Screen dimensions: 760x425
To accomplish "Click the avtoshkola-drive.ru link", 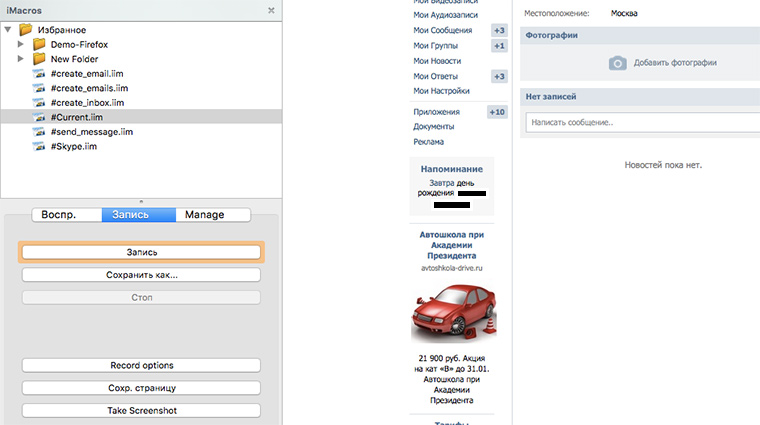I will (452, 268).
